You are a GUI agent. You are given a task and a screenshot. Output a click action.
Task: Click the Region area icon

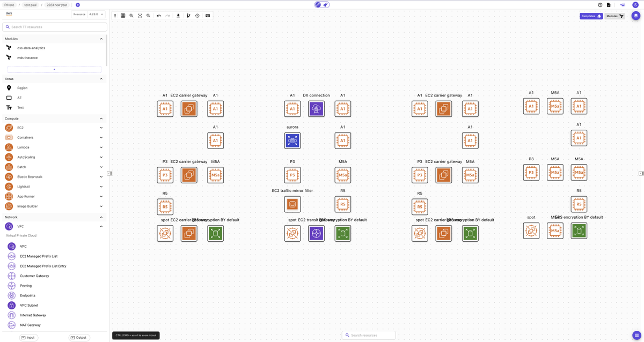click(9, 88)
